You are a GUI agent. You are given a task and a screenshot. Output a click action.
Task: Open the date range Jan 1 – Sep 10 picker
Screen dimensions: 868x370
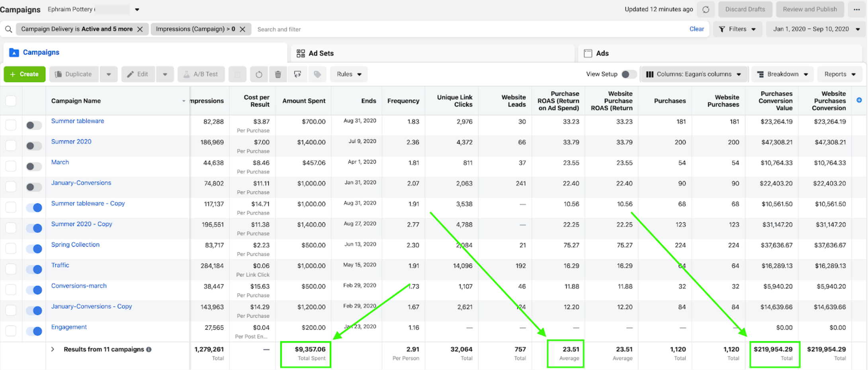click(816, 29)
